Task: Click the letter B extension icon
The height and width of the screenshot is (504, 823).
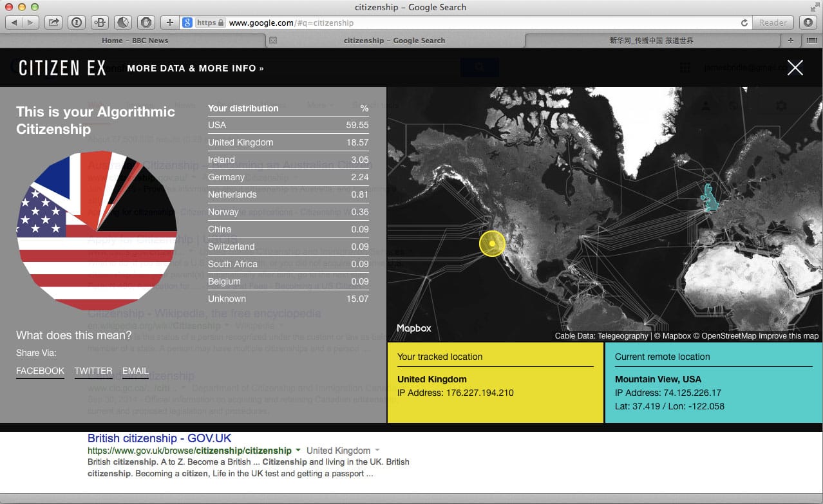Action: click(x=100, y=23)
